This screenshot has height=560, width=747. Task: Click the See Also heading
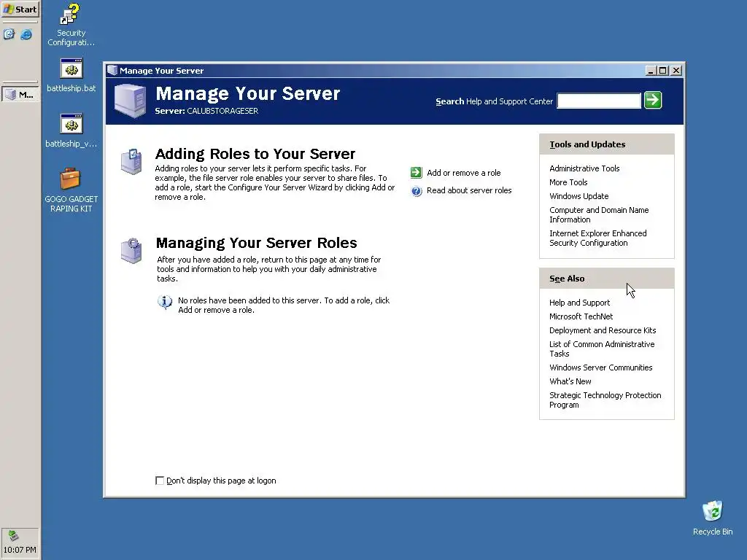pyautogui.click(x=566, y=279)
